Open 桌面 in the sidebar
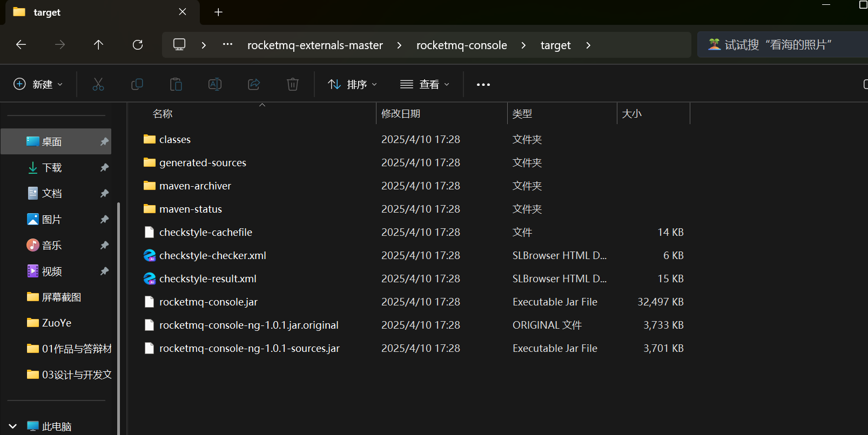Viewport: 868px width, 435px height. point(56,141)
